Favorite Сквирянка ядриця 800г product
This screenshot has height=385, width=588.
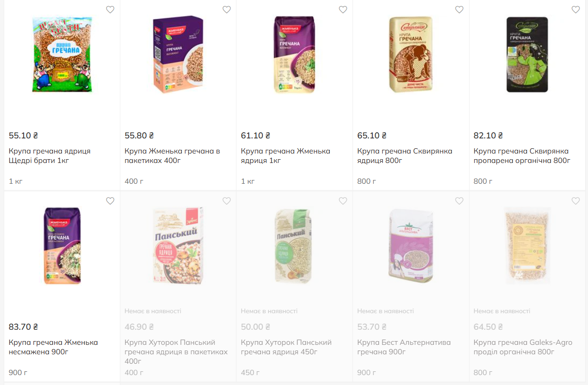pos(459,9)
